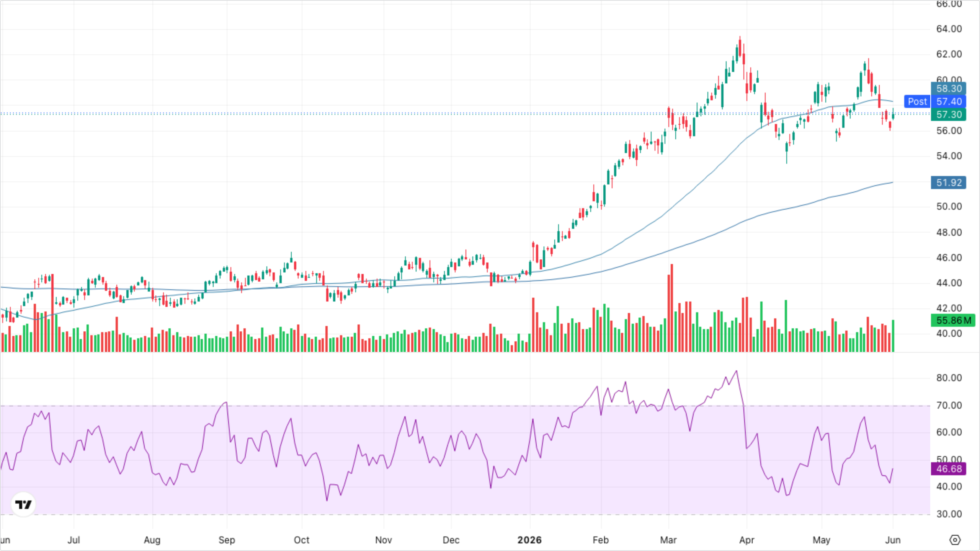Viewport: 980px width, 551px height.
Task: Select the green 57.30 current price label
Action: click(x=949, y=114)
